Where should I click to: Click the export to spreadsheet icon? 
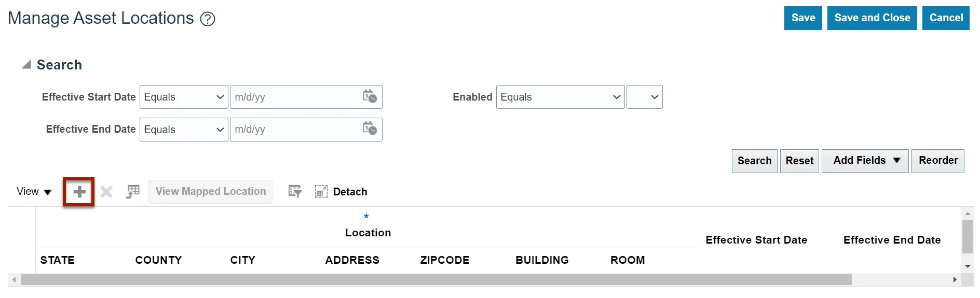pyautogui.click(x=133, y=192)
